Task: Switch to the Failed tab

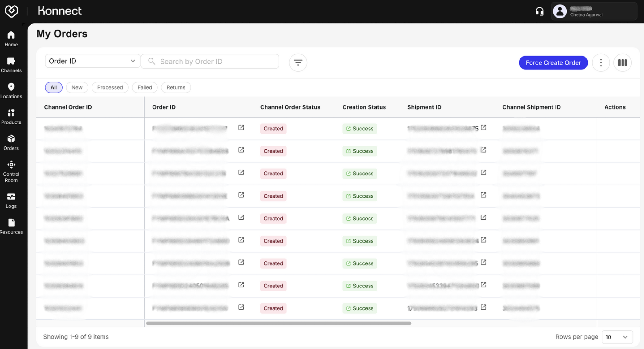Action: tap(145, 87)
